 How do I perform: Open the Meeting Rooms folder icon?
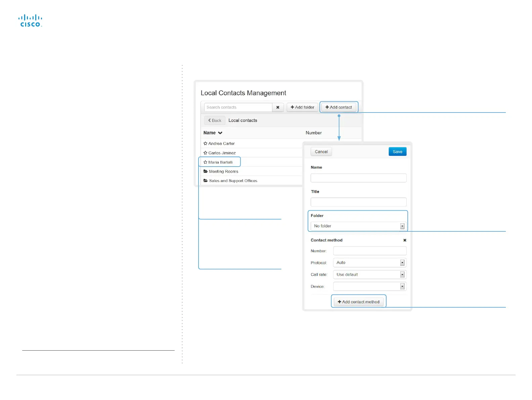tap(206, 171)
